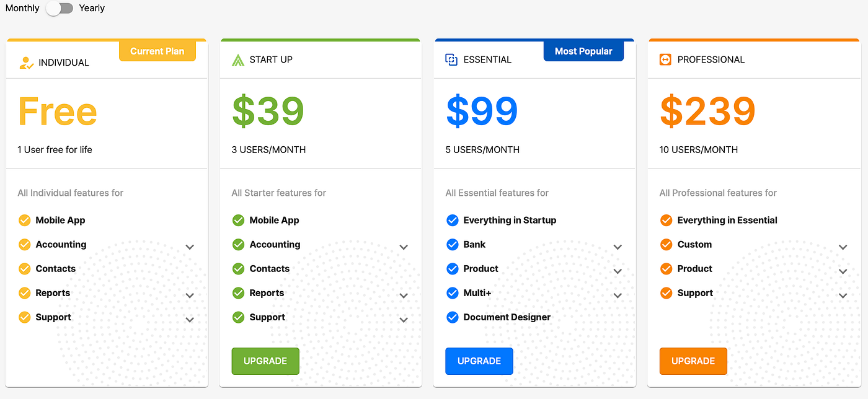Click Start Up Mobile App check icon

pos(238,220)
